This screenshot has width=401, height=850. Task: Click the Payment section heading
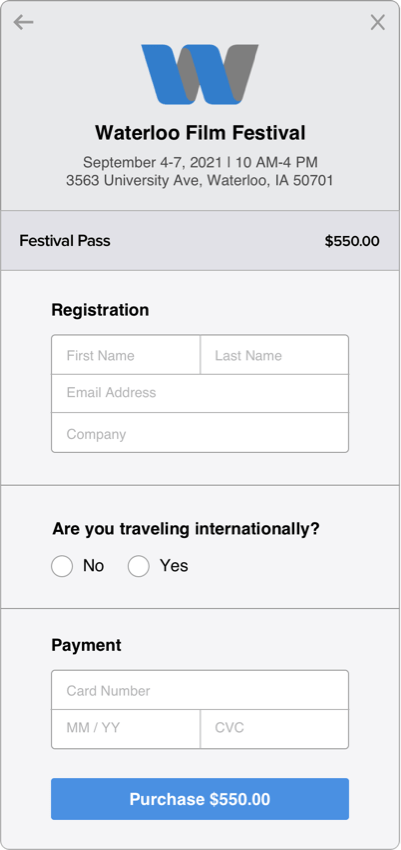coord(87,645)
